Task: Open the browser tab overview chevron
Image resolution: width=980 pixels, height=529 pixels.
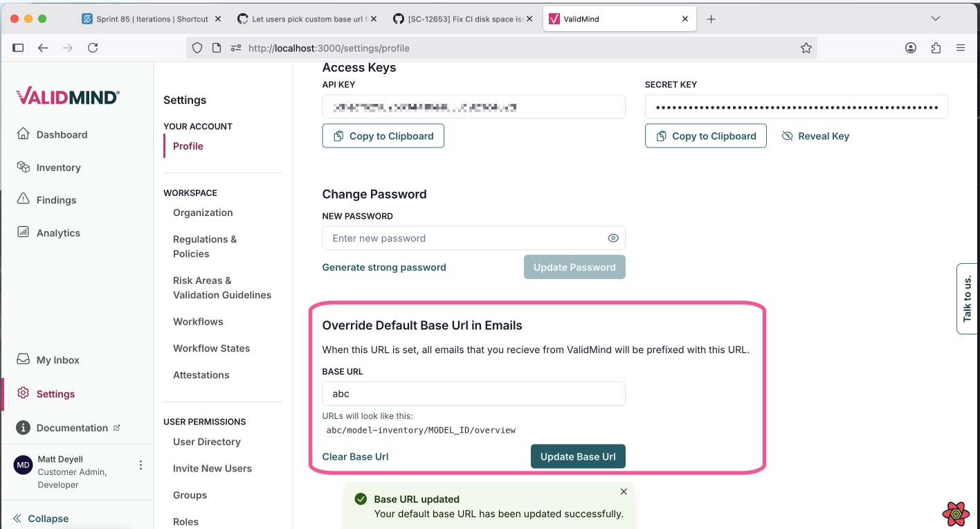Action: pyautogui.click(x=936, y=19)
